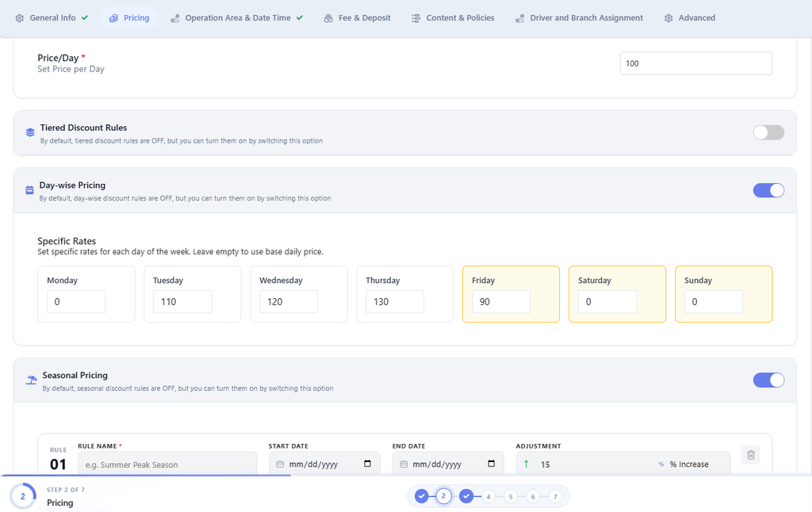The height and width of the screenshot is (512, 812).
Task: Click the Content & Policies list icon
Action: (416, 18)
